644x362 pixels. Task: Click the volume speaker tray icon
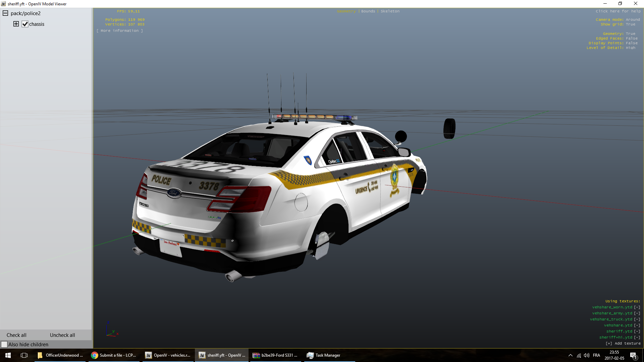pos(586,355)
